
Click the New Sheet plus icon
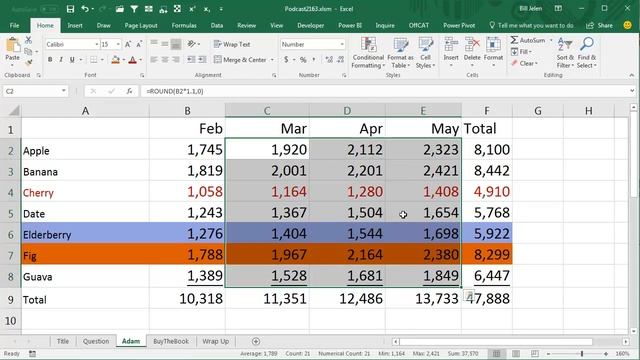tap(256, 341)
